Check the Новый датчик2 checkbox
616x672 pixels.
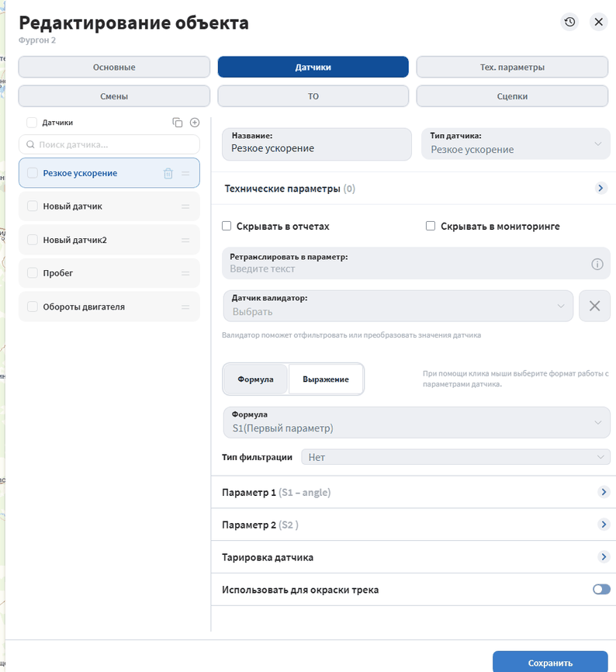[33, 240]
